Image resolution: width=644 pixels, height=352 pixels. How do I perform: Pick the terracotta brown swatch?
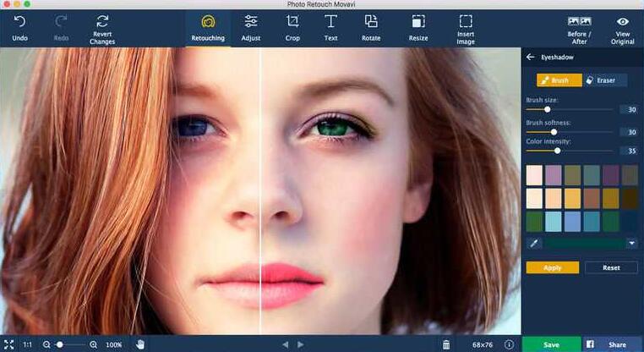592,199
